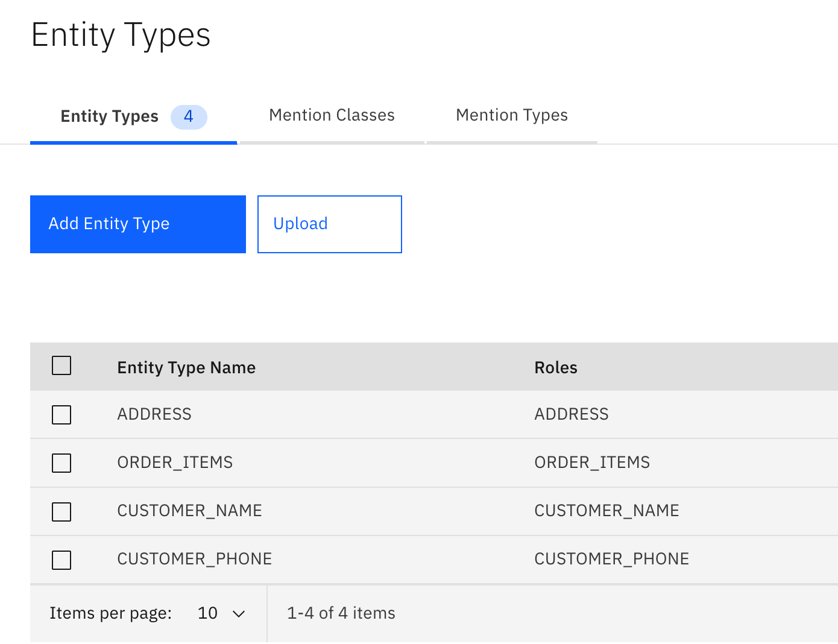Click the Entity Type Name column header

pos(186,368)
